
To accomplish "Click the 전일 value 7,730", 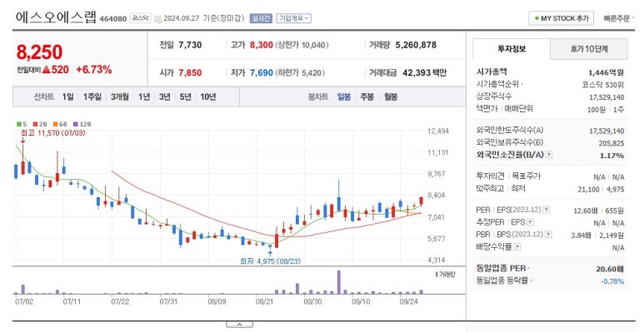I will (x=190, y=45).
